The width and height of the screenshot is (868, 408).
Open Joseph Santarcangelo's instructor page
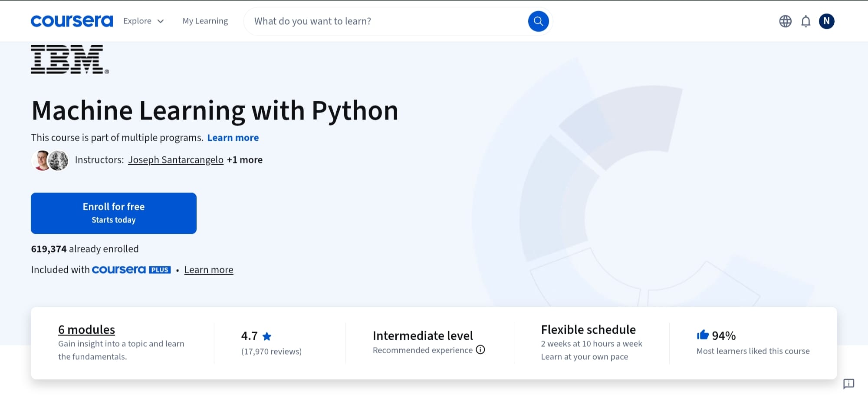(176, 159)
